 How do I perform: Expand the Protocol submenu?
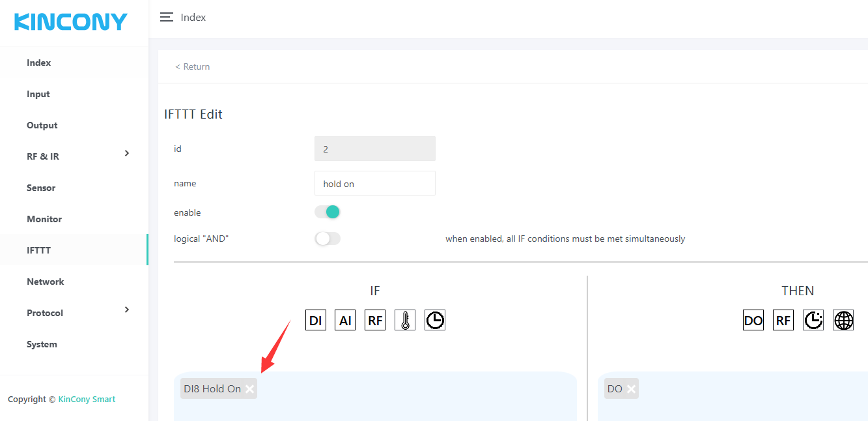tap(127, 310)
